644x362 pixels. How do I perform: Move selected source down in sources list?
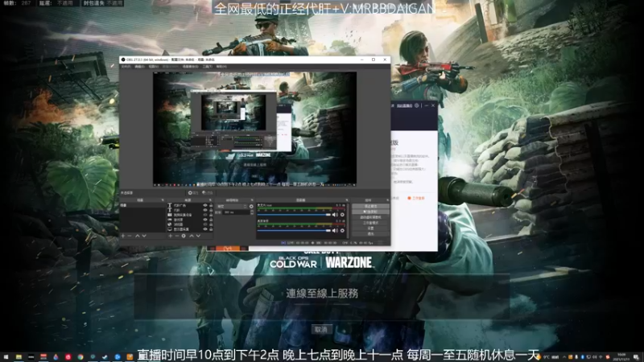click(x=198, y=236)
